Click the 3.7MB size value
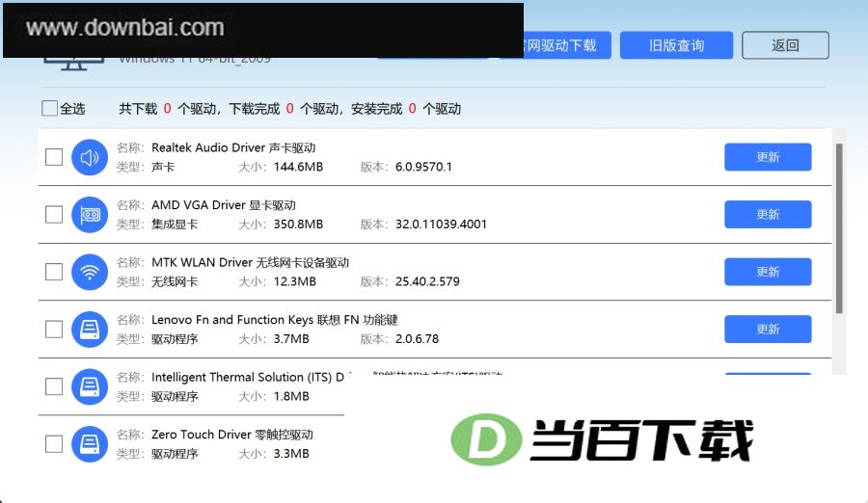 [291, 338]
